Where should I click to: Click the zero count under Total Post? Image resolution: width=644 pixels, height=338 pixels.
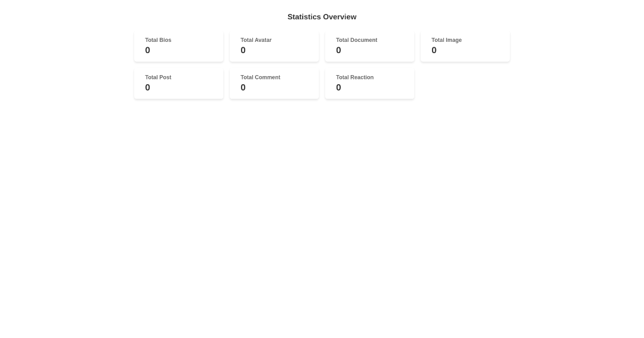[x=148, y=87]
